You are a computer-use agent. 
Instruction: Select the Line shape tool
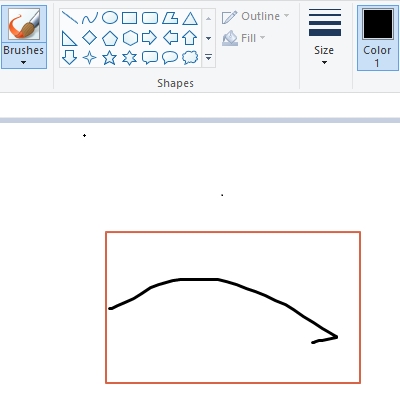(x=70, y=18)
